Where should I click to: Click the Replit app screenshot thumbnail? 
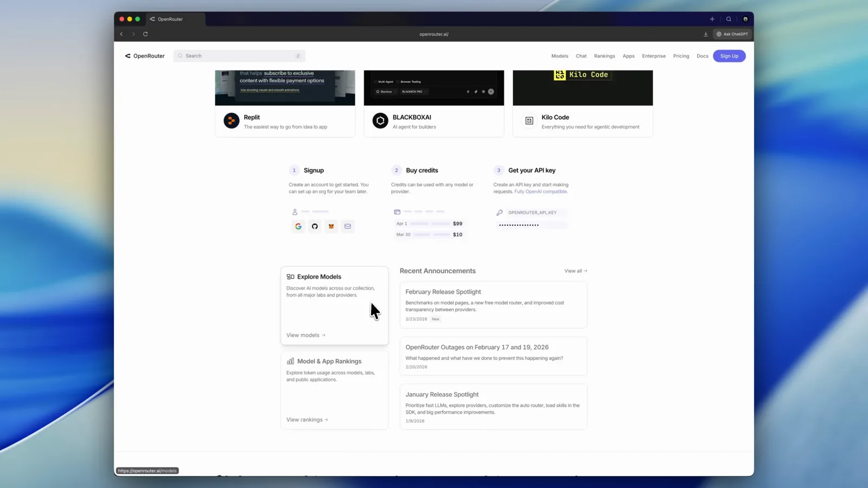tap(285, 88)
